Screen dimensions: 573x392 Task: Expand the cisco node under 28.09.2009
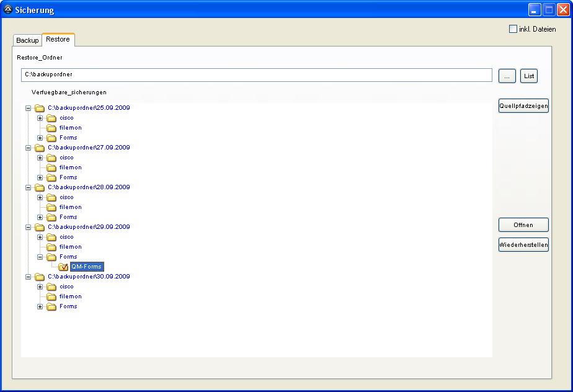tap(40, 197)
